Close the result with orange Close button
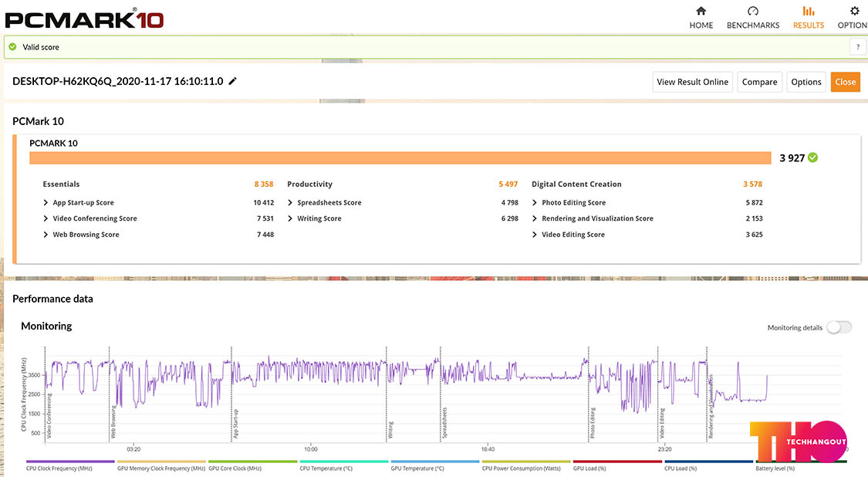Image resolution: width=868 pixels, height=477 pixels. pos(846,82)
